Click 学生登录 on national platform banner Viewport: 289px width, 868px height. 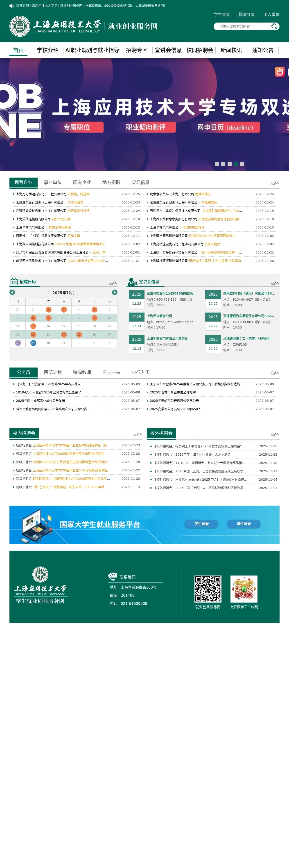(201, 524)
